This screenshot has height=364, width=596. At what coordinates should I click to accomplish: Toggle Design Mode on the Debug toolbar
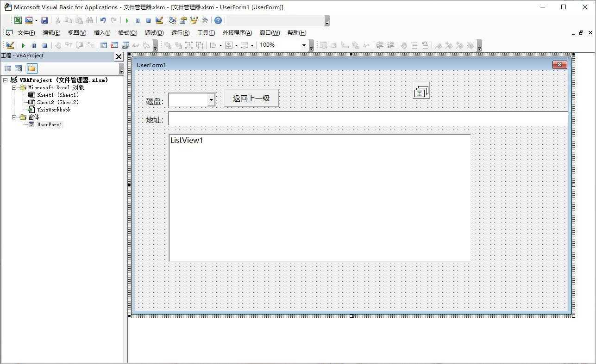coord(10,45)
